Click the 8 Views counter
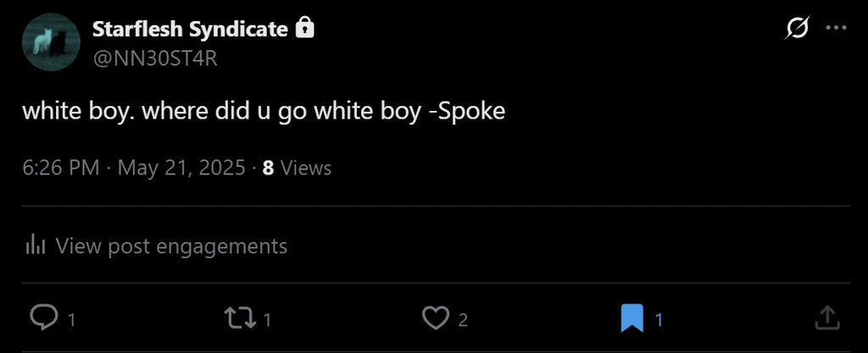Screen dimensions: 868x353 pos(297,168)
